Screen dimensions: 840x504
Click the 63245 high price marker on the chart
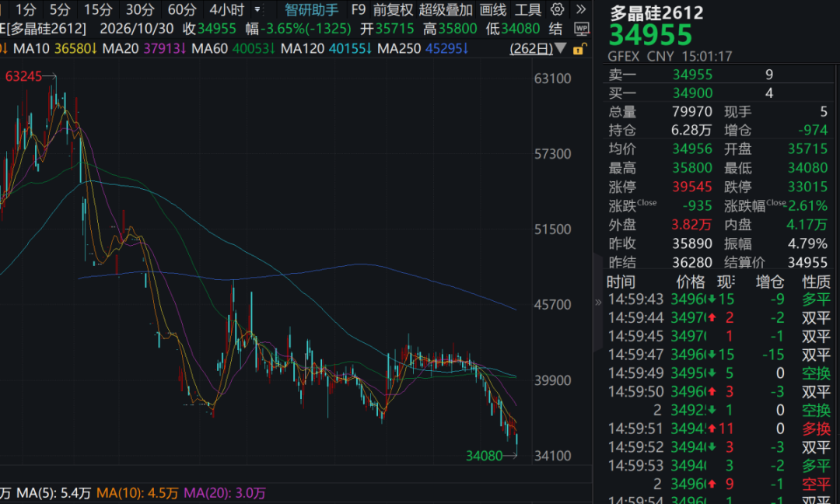point(23,76)
